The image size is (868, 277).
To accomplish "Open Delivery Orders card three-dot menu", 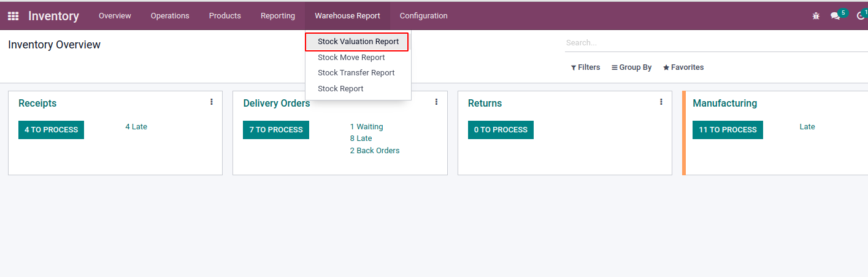I will [x=436, y=102].
